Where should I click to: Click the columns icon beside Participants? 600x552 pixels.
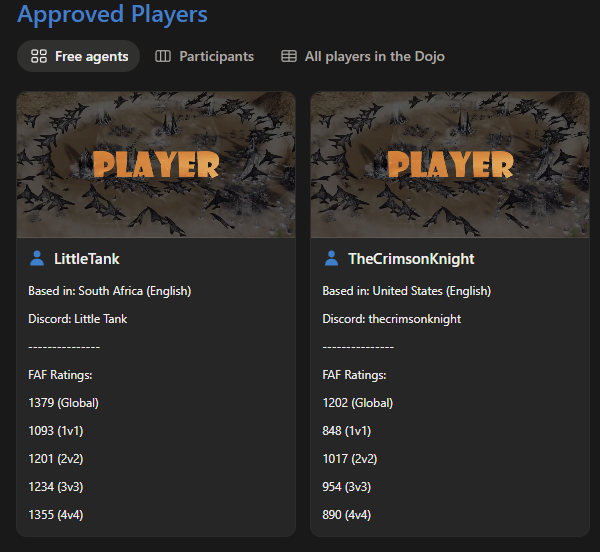[163, 56]
